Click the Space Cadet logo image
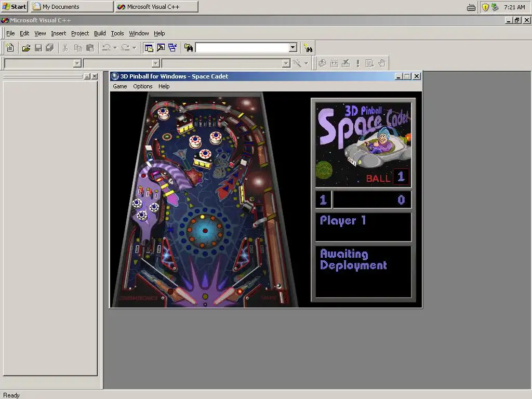The width and height of the screenshot is (532, 399). click(x=363, y=144)
